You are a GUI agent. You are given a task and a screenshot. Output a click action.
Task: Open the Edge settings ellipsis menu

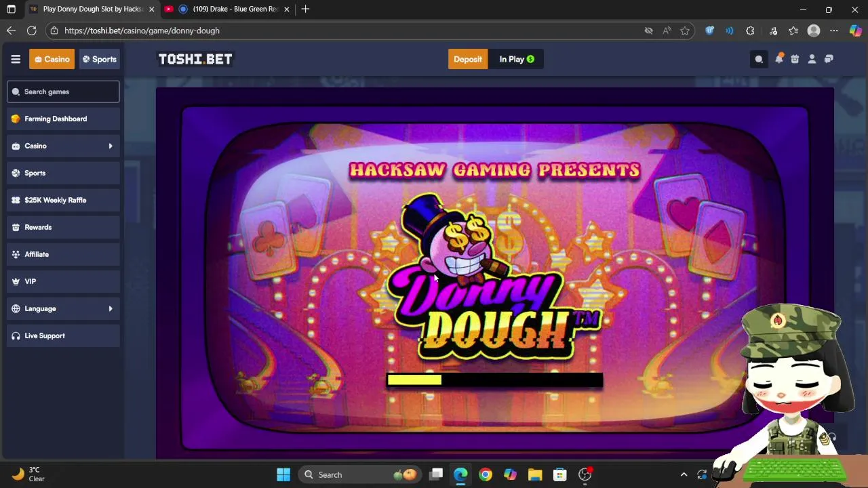coord(834,30)
